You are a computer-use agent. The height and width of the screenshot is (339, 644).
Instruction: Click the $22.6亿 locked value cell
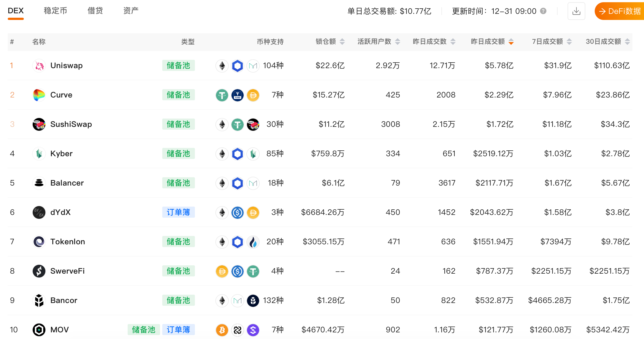pyautogui.click(x=330, y=66)
